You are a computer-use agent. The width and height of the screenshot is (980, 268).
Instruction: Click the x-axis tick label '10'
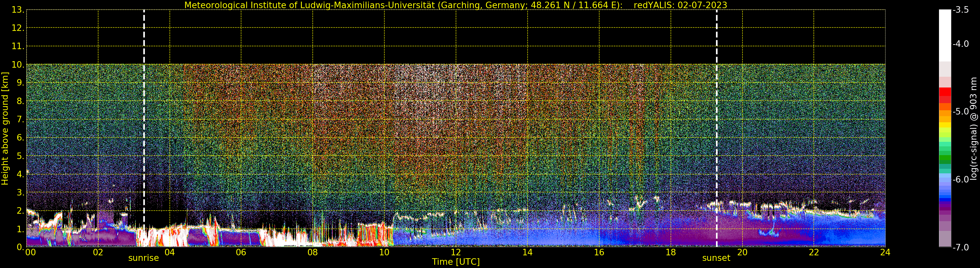384,252
